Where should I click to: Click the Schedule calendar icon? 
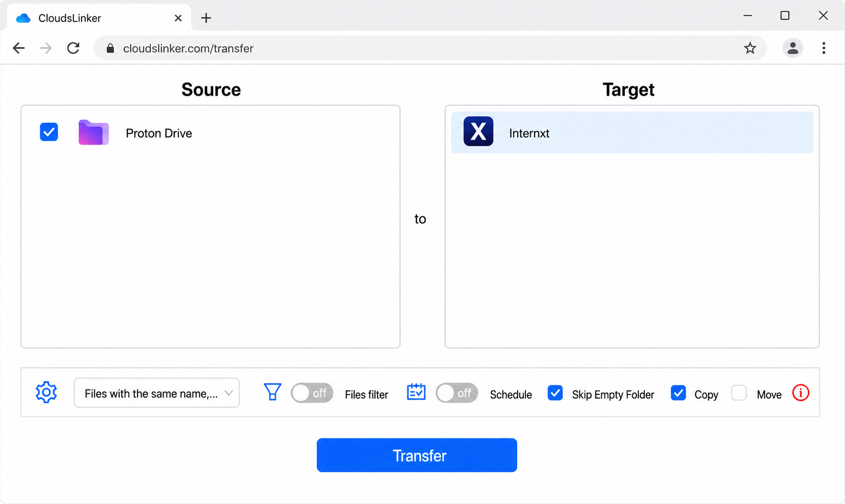416,392
